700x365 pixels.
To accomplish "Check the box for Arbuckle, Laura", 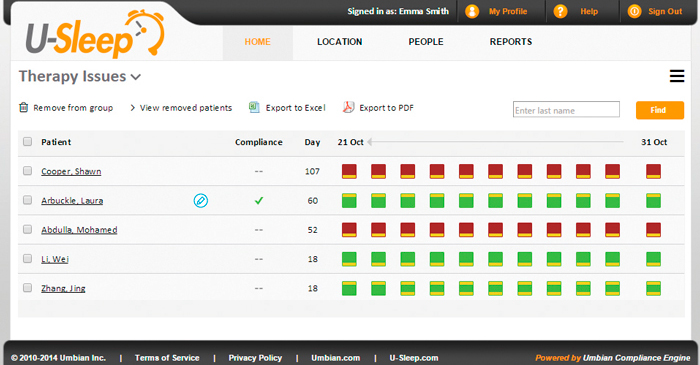I will point(27,200).
